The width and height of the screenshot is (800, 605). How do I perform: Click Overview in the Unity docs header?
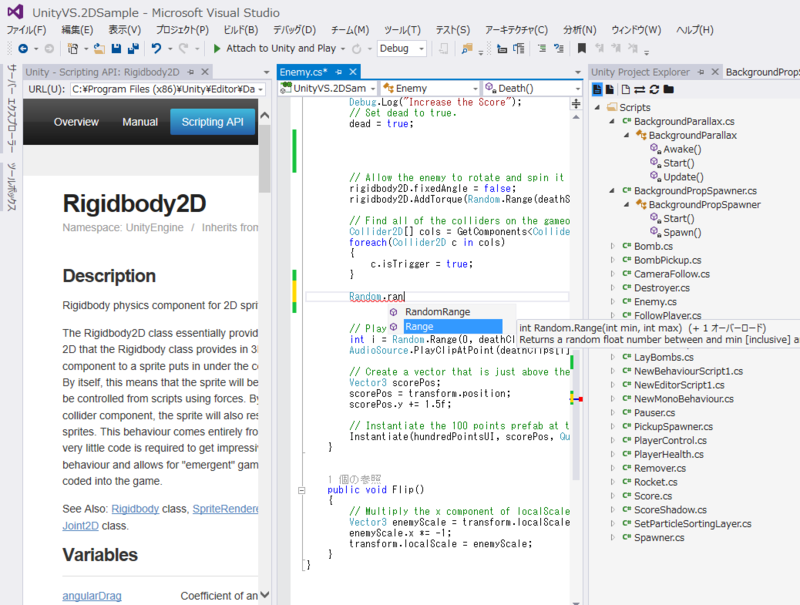76,122
